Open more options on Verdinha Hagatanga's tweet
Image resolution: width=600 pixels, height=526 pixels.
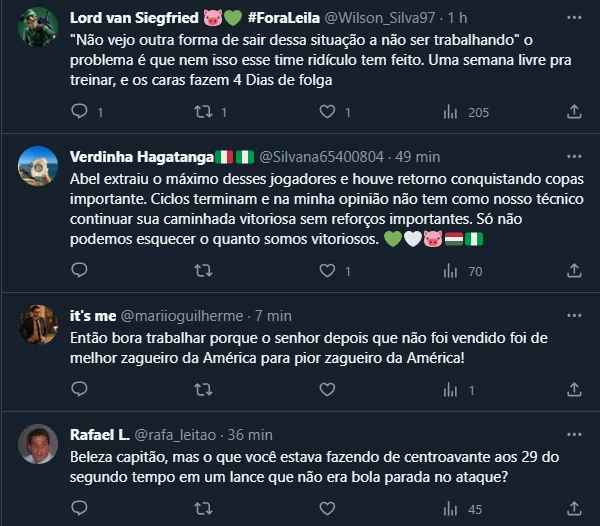pos(574,156)
